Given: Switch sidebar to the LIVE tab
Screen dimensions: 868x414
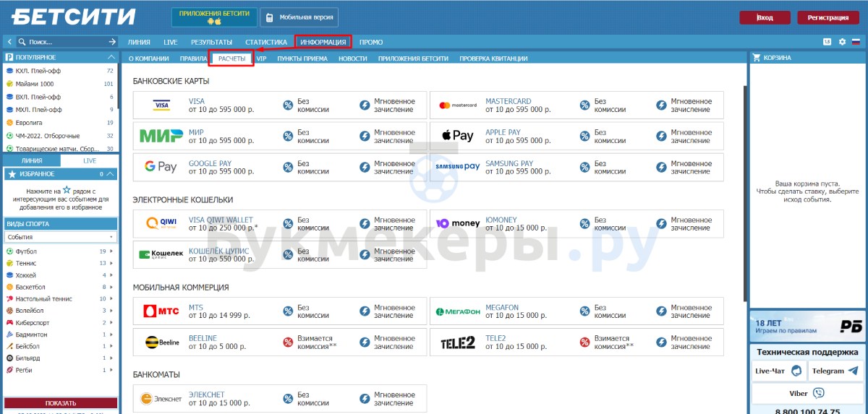Looking at the screenshot, I should (x=89, y=160).
